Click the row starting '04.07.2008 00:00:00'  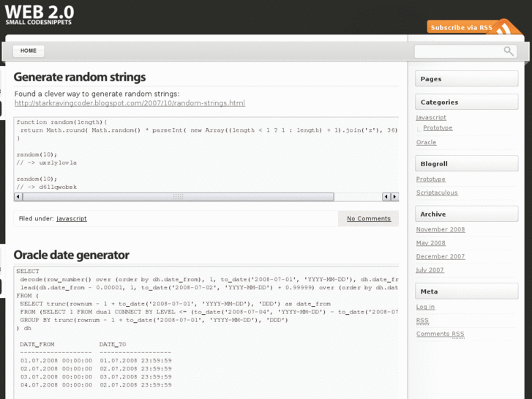(96, 385)
